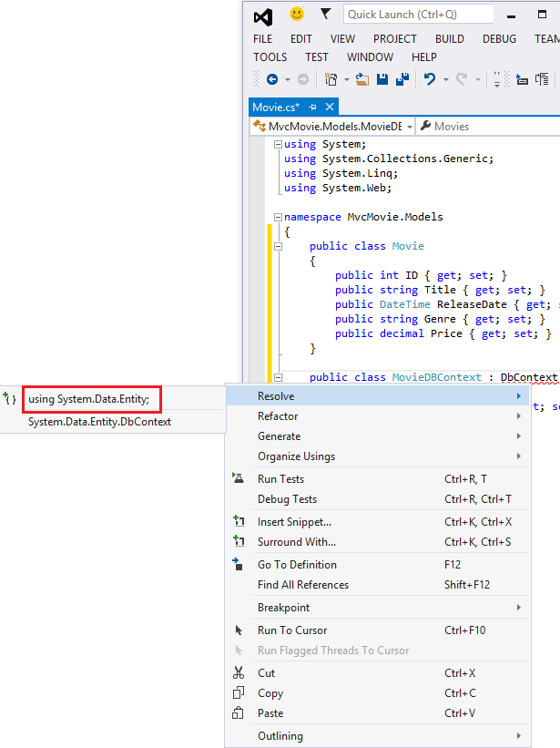Screen dimensions: 560x748
Task: Open the WINDOW menu
Action: coord(370,57)
